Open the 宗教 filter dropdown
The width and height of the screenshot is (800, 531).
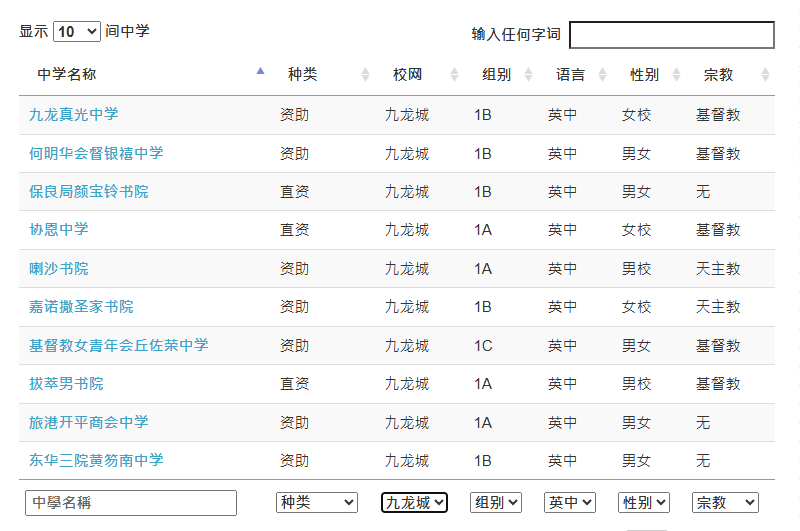click(x=726, y=502)
